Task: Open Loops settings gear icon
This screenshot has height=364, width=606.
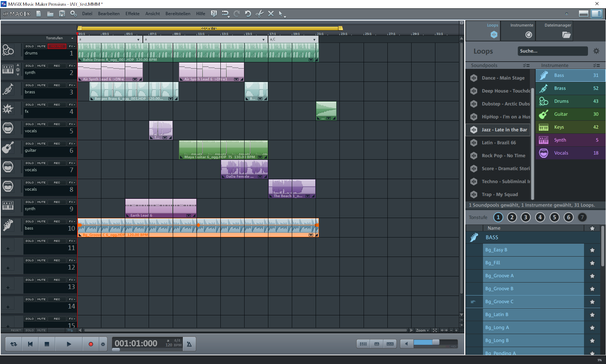Action: pyautogui.click(x=596, y=51)
